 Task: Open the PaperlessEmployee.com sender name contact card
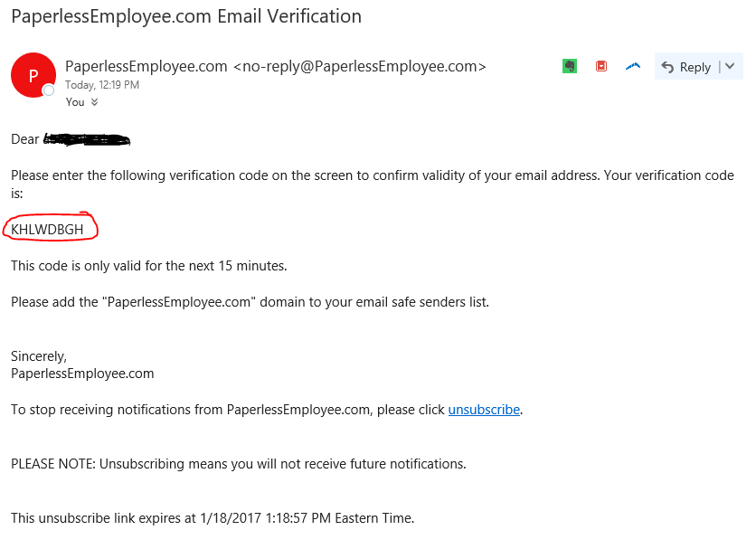click(146, 66)
